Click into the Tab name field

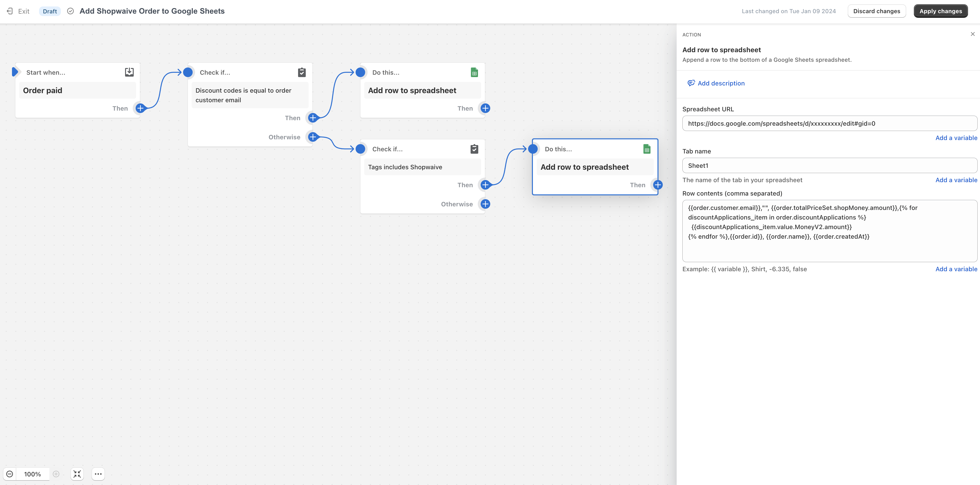click(829, 166)
